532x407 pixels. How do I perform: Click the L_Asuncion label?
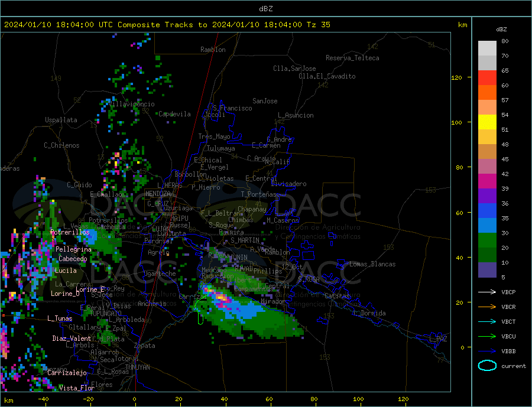pos(296,115)
